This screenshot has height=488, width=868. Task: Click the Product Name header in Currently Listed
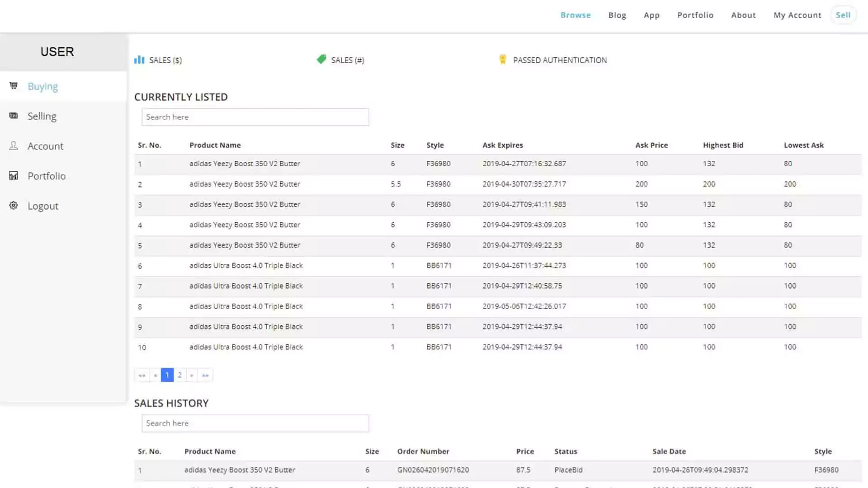[215, 145]
